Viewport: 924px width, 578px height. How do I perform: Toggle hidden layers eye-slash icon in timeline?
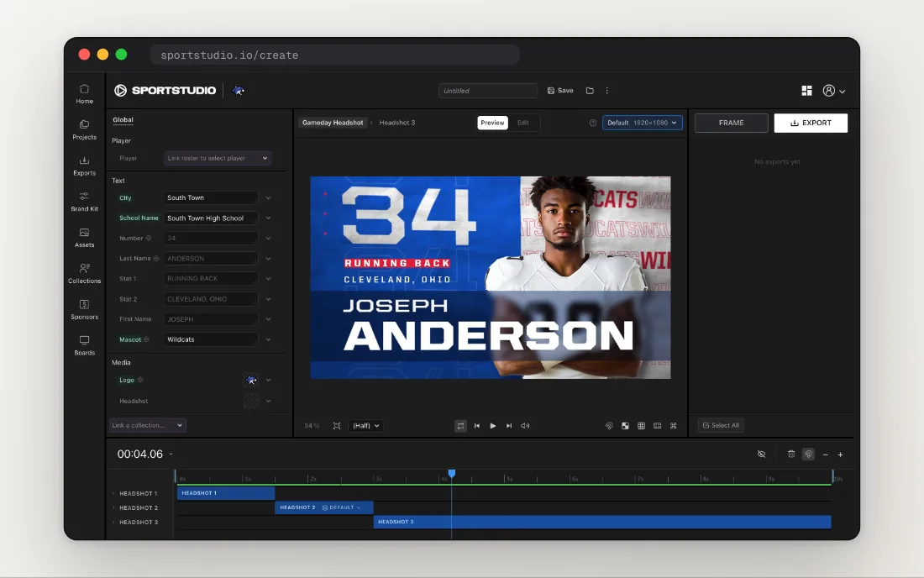tap(761, 455)
